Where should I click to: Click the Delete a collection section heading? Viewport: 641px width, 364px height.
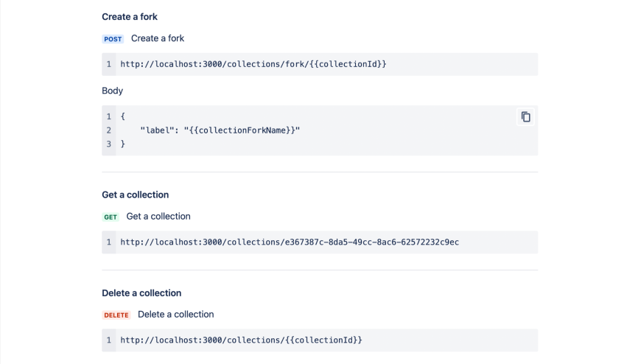[x=141, y=293]
